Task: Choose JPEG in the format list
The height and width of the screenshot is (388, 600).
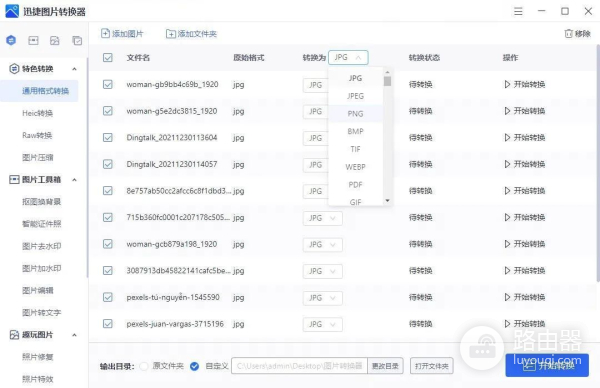Action: pos(355,96)
